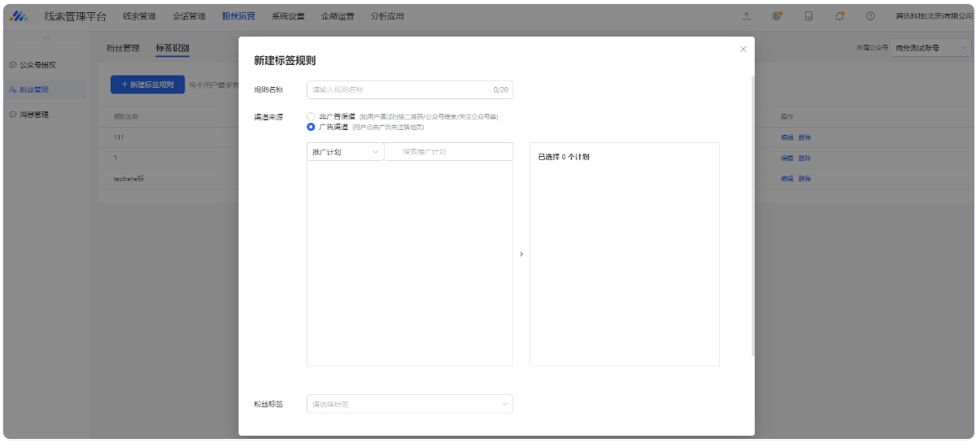Expand the 商务测试账号 account dropdown
The height and width of the screenshot is (443, 980).
click(x=930, y=48)
